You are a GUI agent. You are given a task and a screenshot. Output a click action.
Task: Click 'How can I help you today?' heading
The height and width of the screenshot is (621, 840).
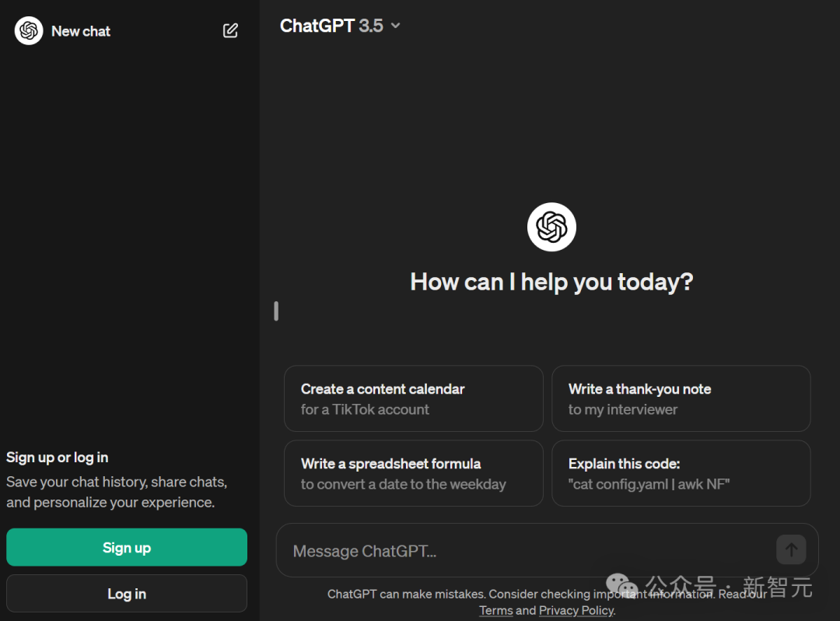[551, 282]
